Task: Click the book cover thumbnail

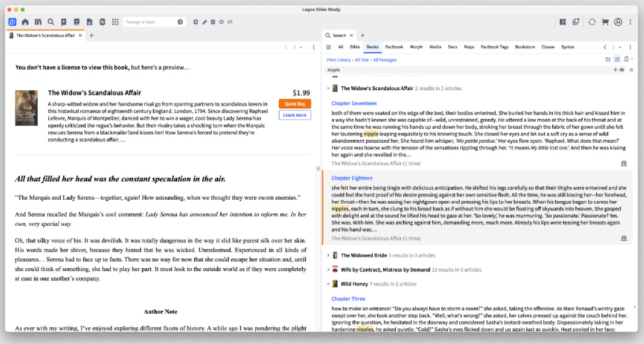Action: [x=26, y=108]
